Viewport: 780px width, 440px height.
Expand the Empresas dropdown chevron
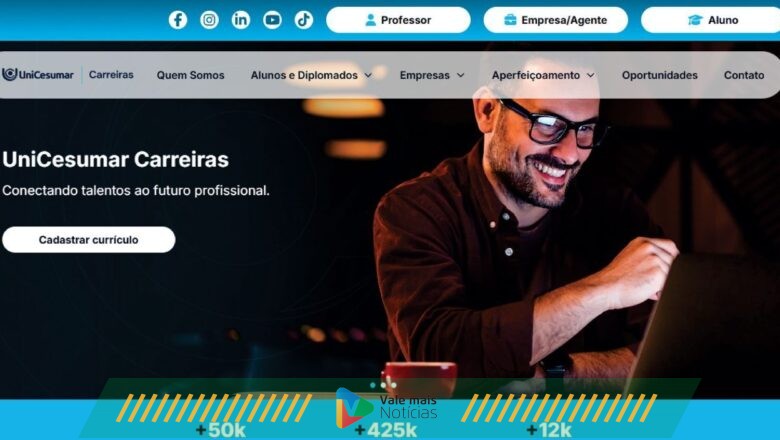(461, 76)
